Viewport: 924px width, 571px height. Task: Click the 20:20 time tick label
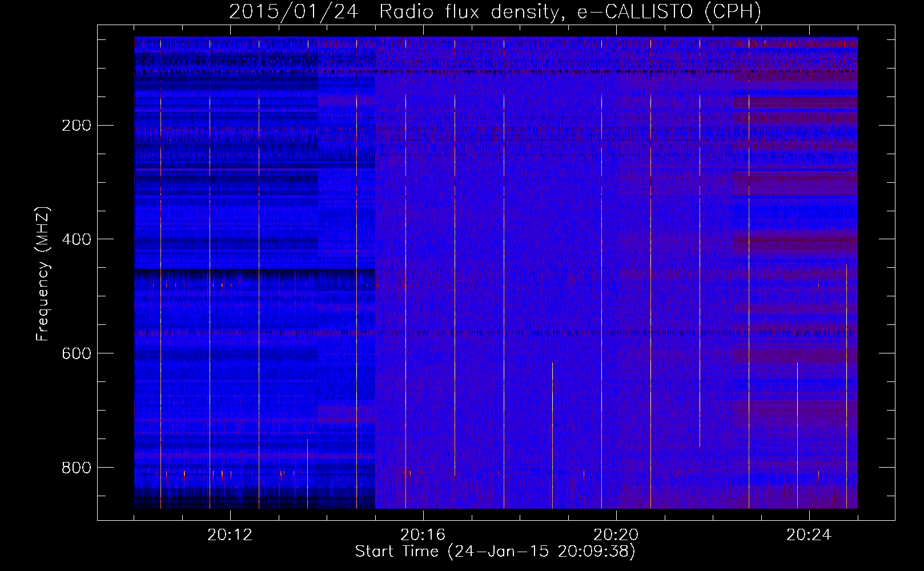616,535
